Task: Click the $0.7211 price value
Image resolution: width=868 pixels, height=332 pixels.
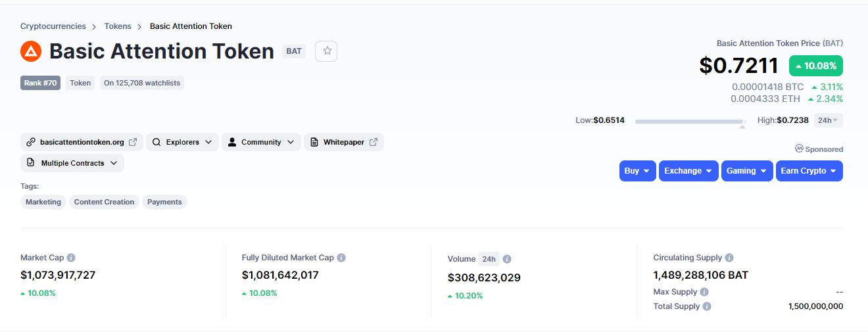Action: pyautogui.click(x=739, y=65)
